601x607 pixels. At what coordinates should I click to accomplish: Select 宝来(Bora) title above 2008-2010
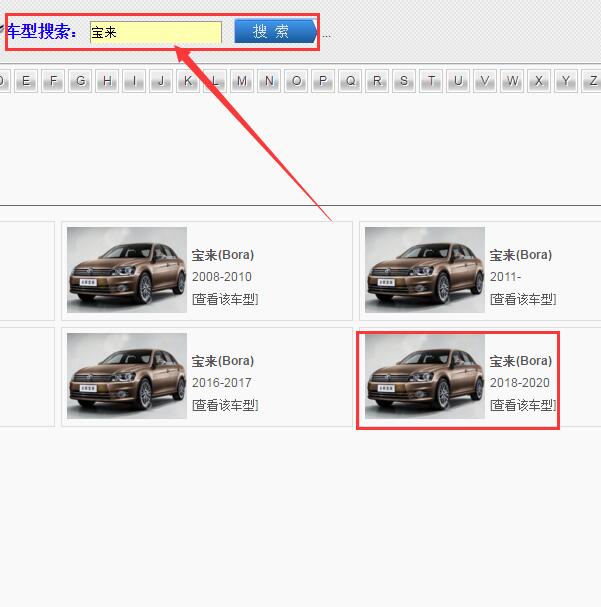click(223, 255)
